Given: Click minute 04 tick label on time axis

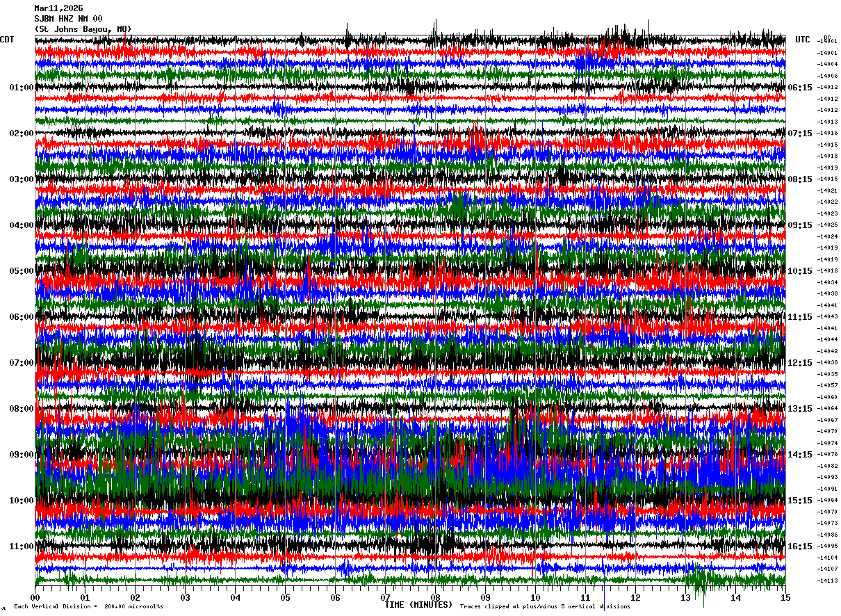Looking at the screenshot, I should (235, 597).
